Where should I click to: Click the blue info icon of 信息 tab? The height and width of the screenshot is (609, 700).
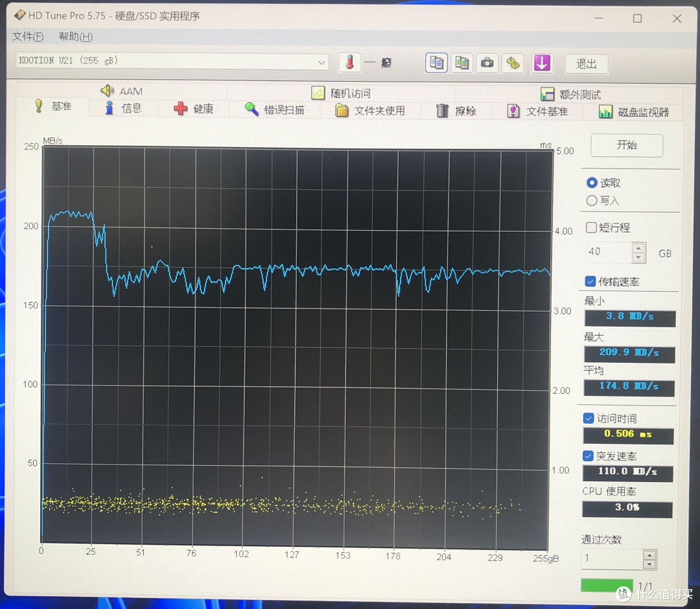pos(109,108)
